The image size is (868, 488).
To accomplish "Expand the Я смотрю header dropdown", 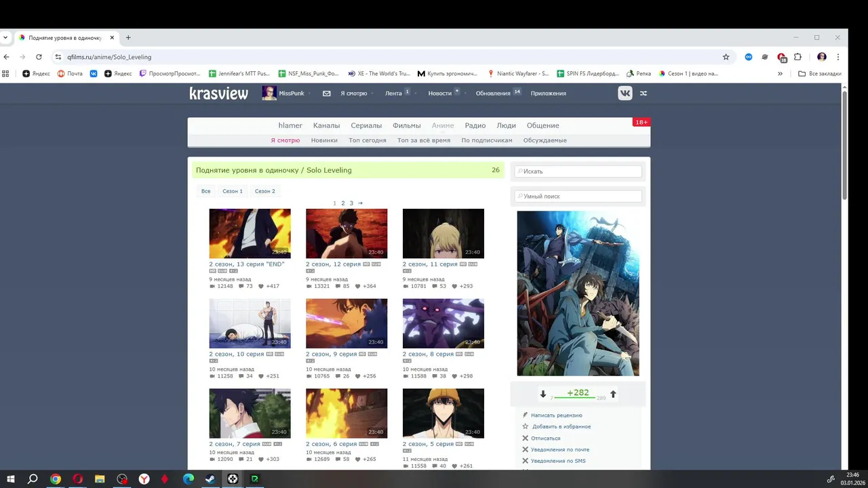I will (372, 94).
